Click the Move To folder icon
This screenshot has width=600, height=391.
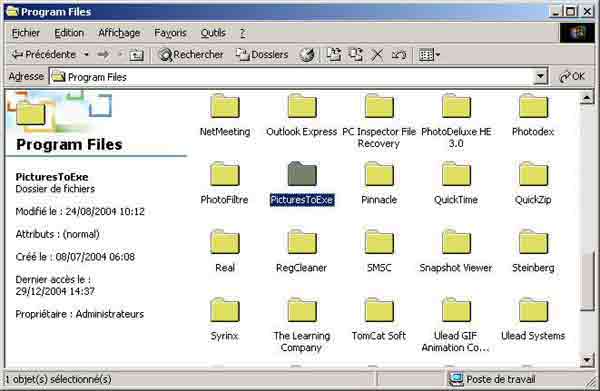[x=333, y=55]
